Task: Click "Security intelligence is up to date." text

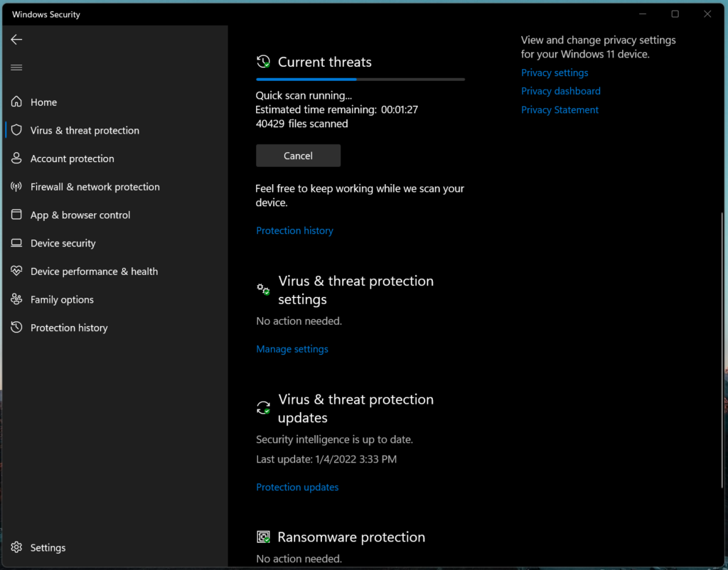Action: (x=334, y=439)
